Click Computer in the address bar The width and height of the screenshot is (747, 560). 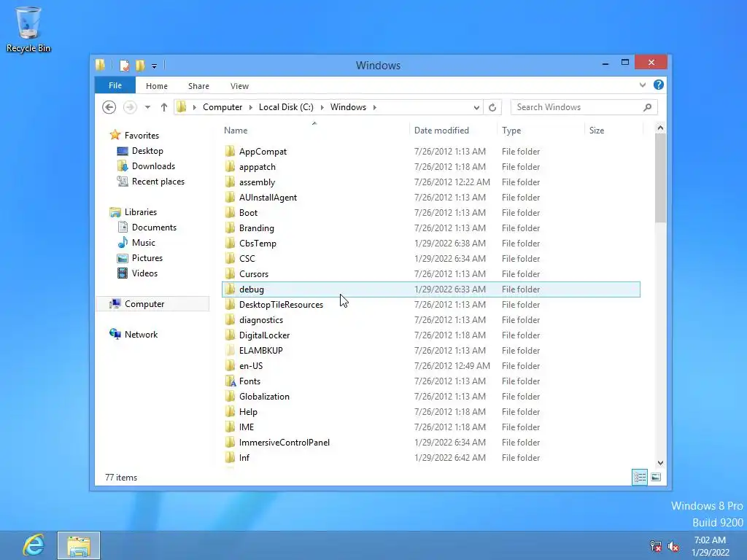click(222, 107)
